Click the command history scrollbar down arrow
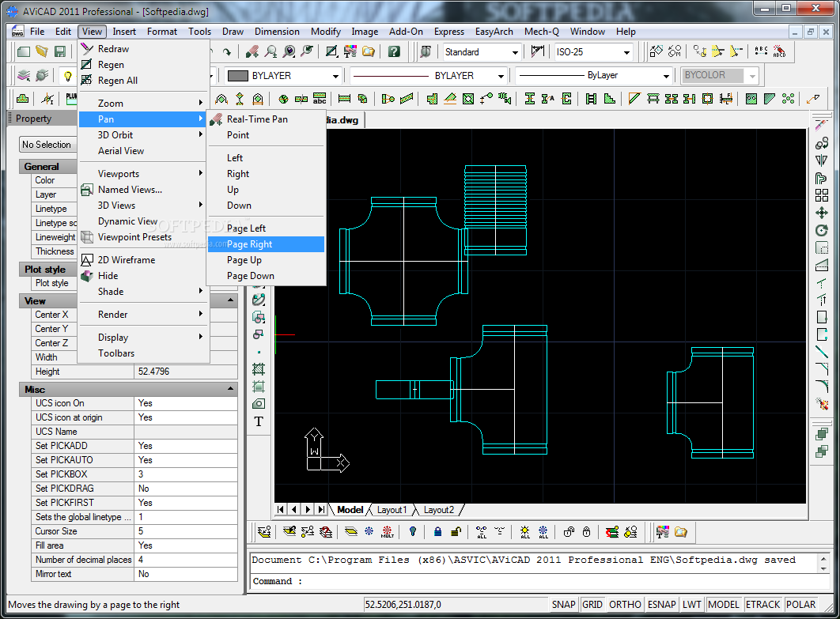 (x=823, y=570)
